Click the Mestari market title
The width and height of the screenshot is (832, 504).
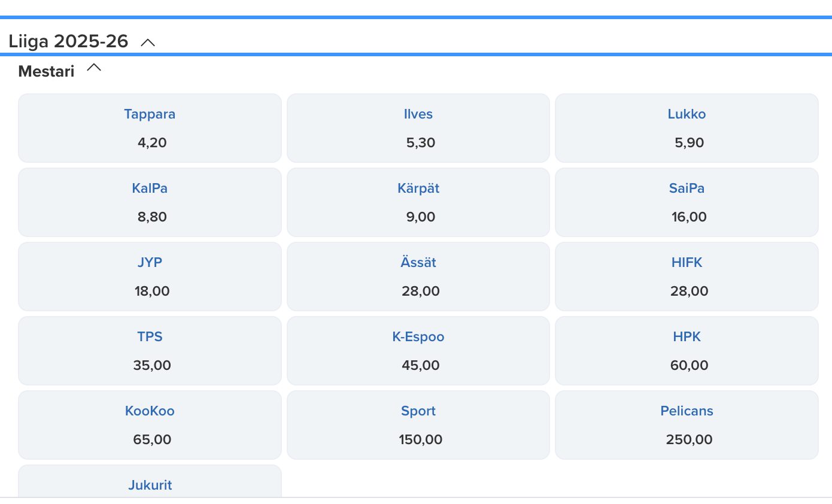click(x=47, y=71)
